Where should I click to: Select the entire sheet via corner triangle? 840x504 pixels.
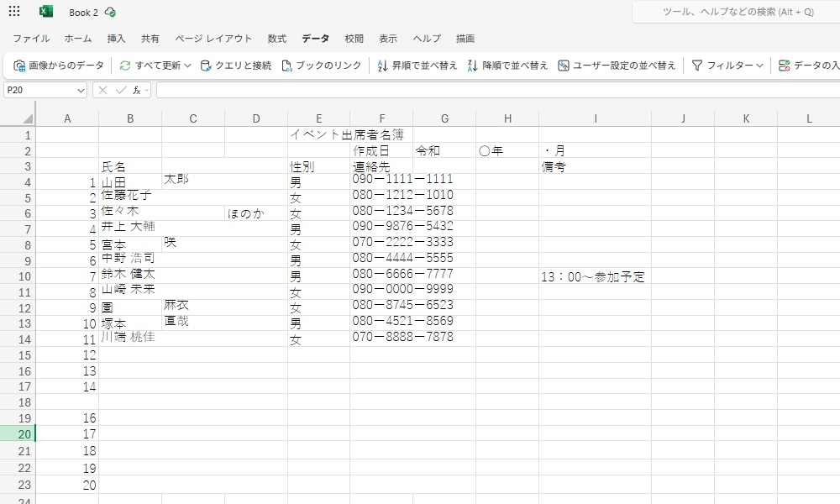28,118
